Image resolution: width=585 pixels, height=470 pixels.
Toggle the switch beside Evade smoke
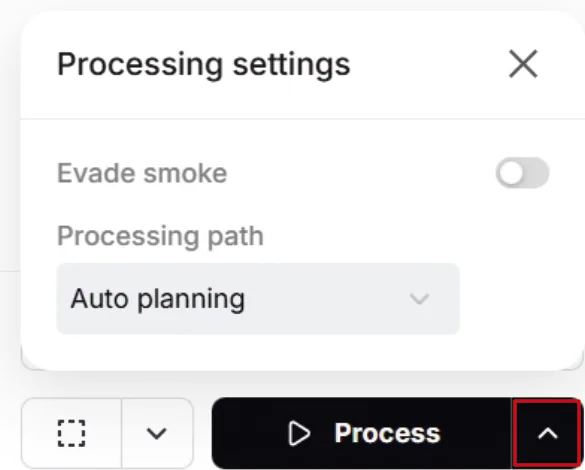click(x=522, y=173)
